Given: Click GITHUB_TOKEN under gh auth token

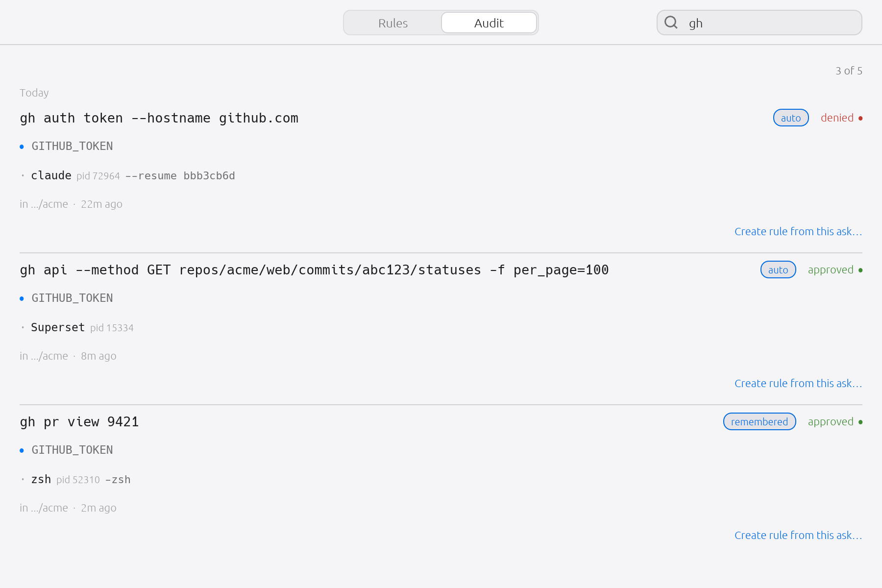Looking at the screenshot, I should tap(72, 146).
